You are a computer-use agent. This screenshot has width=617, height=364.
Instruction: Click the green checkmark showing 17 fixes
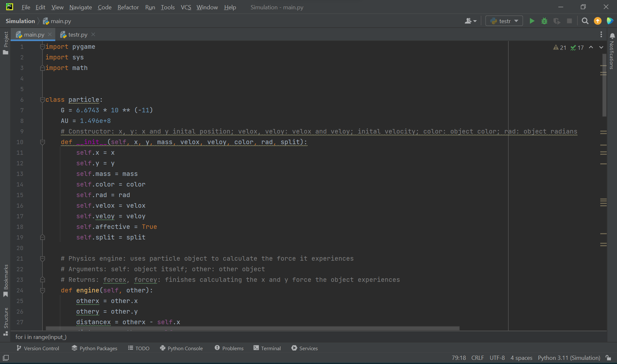coord(577,47)
